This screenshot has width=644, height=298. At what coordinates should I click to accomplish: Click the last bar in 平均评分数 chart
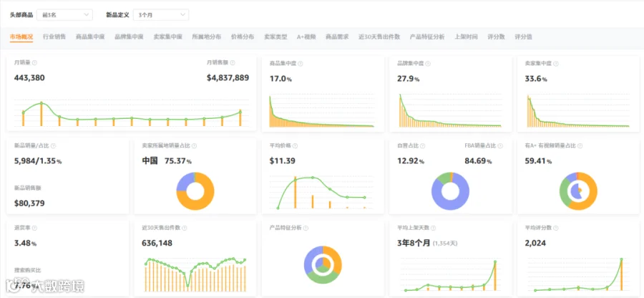coord(621,274)
